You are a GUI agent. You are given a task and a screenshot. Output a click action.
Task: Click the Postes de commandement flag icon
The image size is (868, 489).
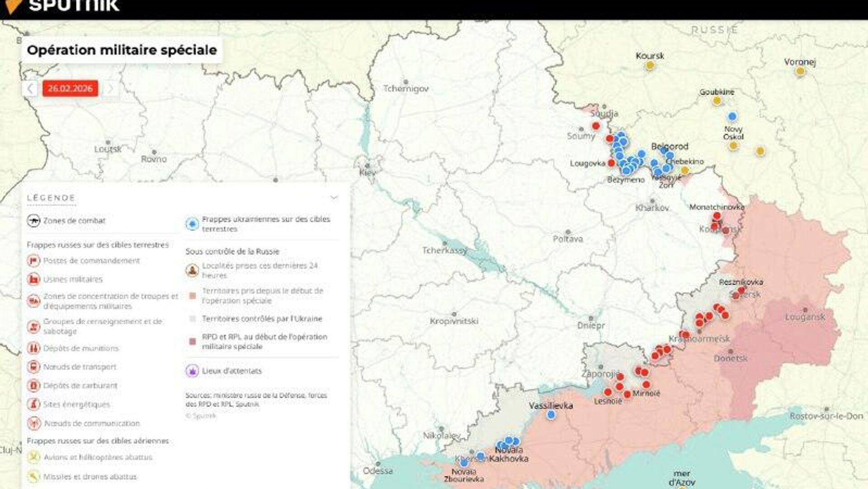[x=33, y=261]
